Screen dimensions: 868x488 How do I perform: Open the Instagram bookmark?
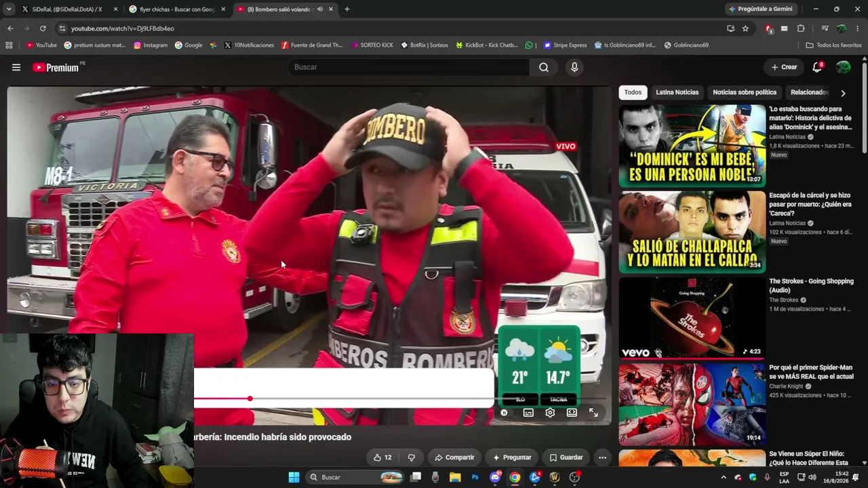[151, 45]
